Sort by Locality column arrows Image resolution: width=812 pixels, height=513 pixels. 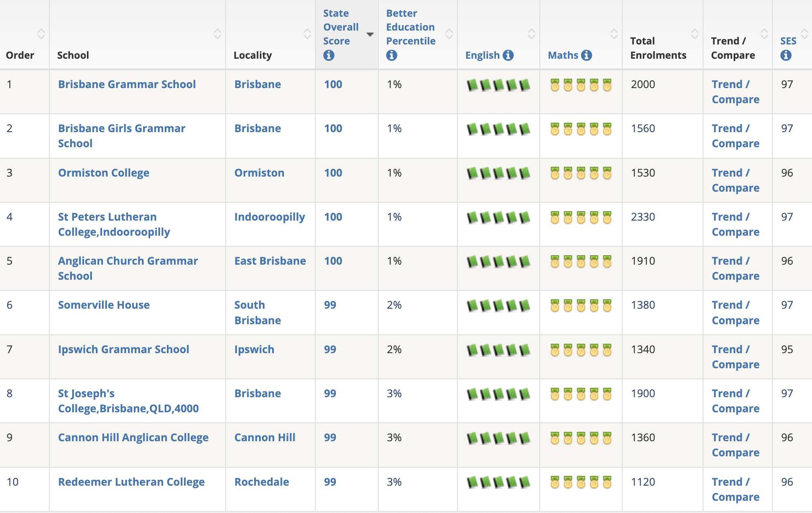[x=307, y=34]
